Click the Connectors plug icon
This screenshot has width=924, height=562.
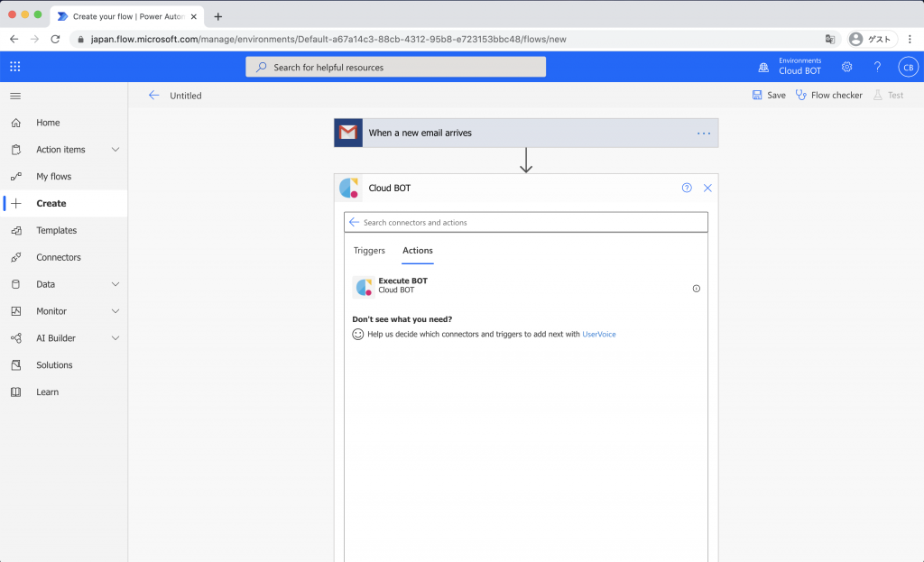tap(16, 257)
